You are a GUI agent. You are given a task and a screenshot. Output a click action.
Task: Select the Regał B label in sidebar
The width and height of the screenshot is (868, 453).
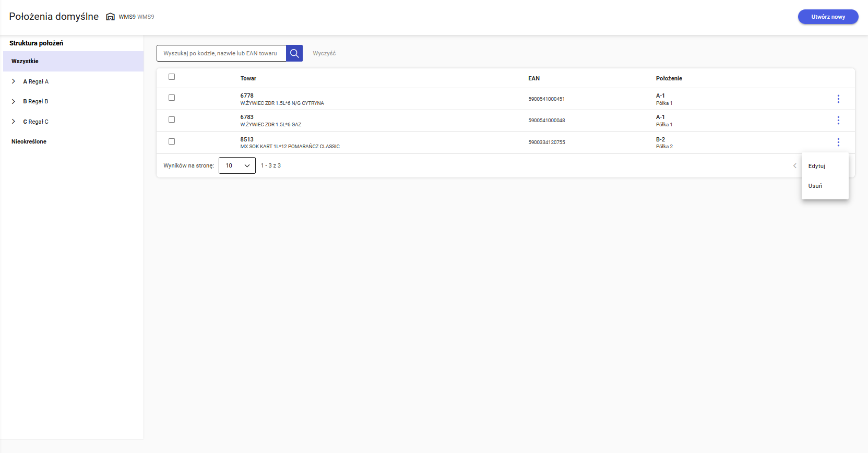[x=38, y=101]
